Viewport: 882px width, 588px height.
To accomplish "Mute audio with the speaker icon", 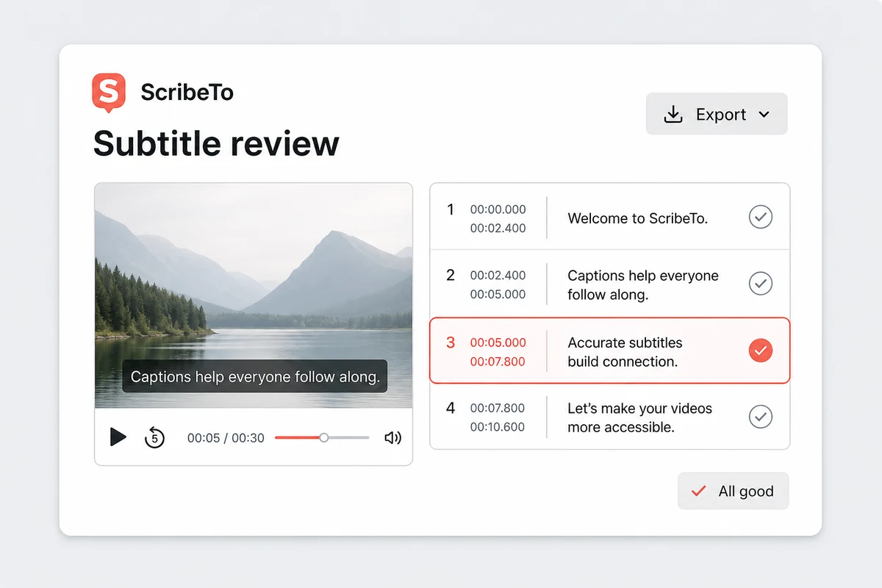I will [392, 438].
